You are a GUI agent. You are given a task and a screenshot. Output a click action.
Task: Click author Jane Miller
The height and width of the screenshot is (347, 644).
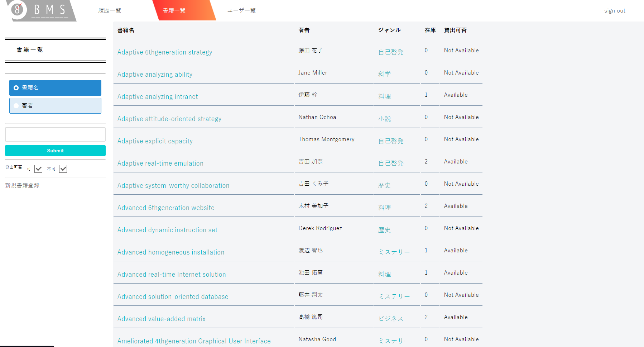point(313,73)
